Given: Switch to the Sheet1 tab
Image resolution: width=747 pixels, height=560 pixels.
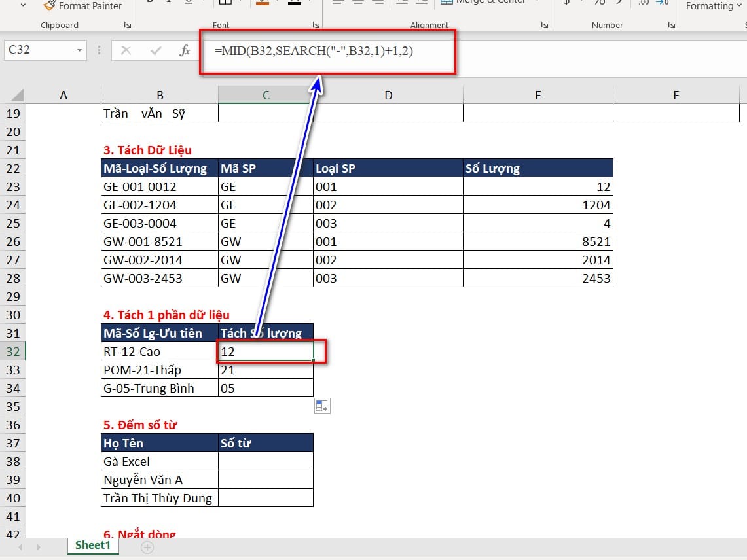Looking at the screenshot, I should coord(93,545).
